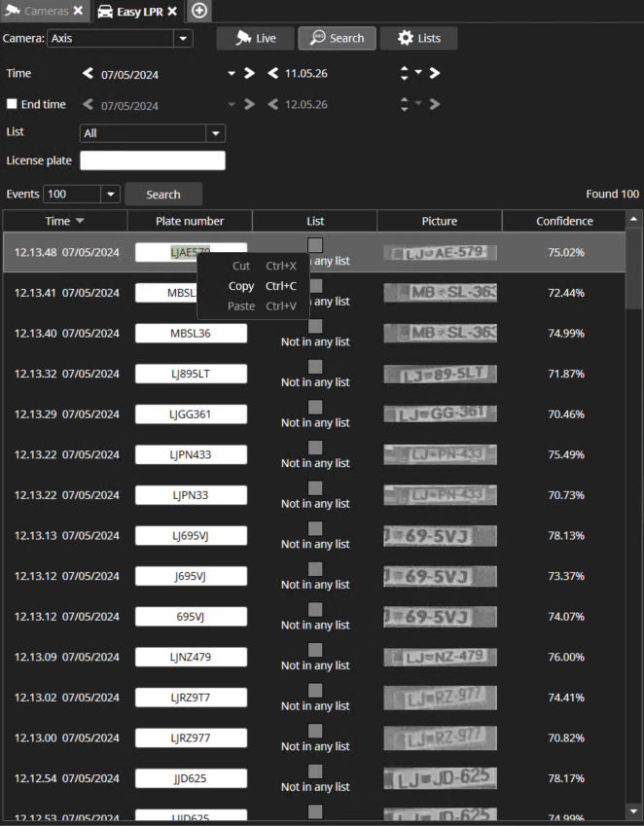Screen dimensions: 644x826
Task: Click the License plate input field
Action: point(153,161)
